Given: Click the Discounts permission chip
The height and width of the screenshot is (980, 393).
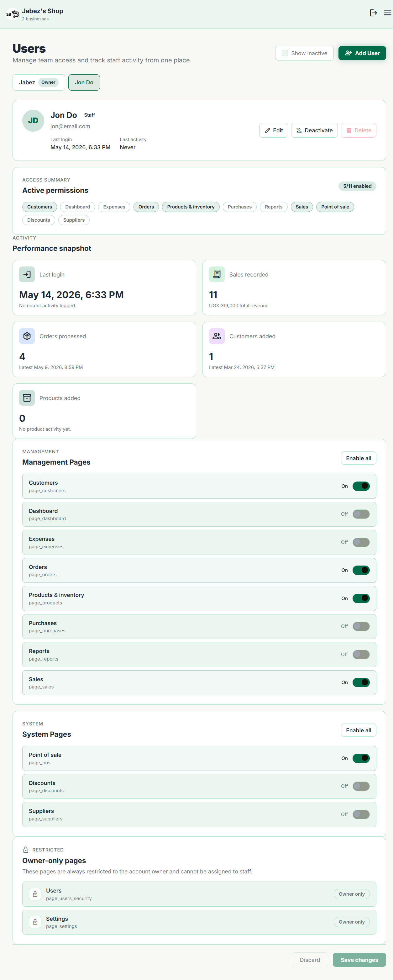Looking at the screenshot, I should pyautogui.click(x=39, y=220).
